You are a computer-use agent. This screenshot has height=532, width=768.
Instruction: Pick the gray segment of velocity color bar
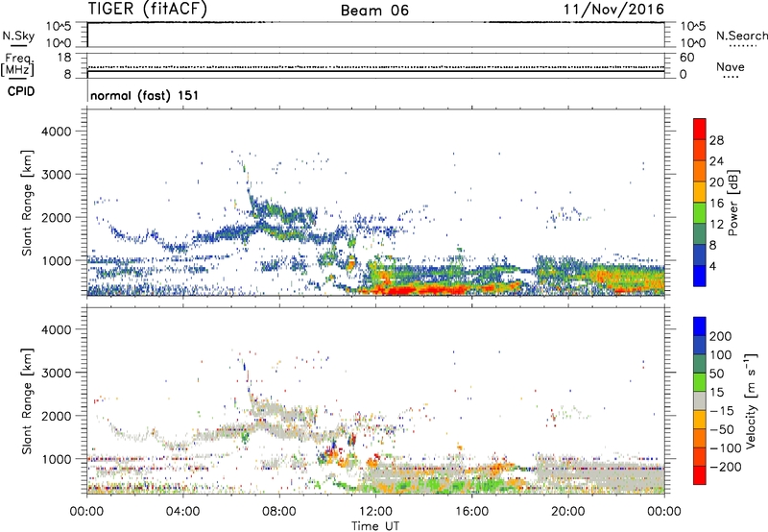pyautogui.click(x=700, y=400)
